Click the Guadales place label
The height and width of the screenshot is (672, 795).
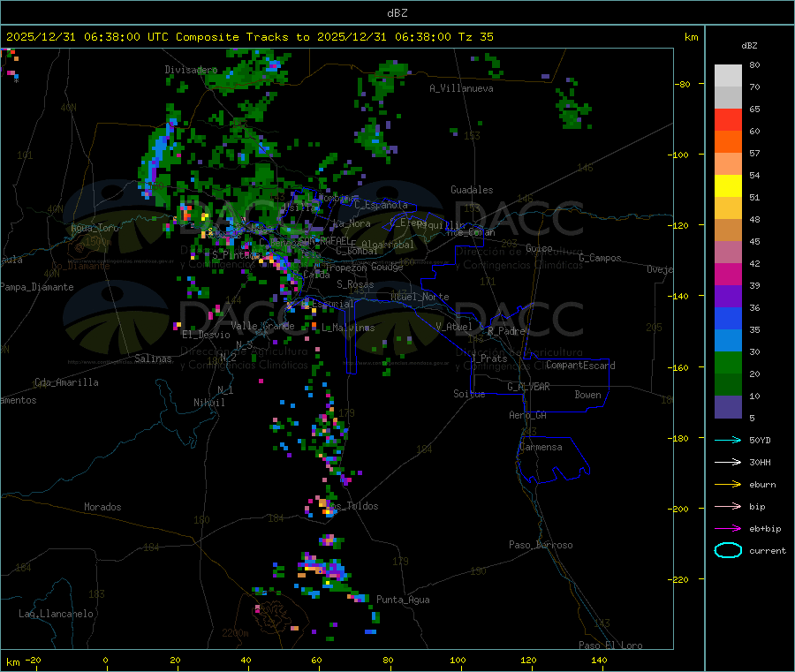click(x=472, y=190)
